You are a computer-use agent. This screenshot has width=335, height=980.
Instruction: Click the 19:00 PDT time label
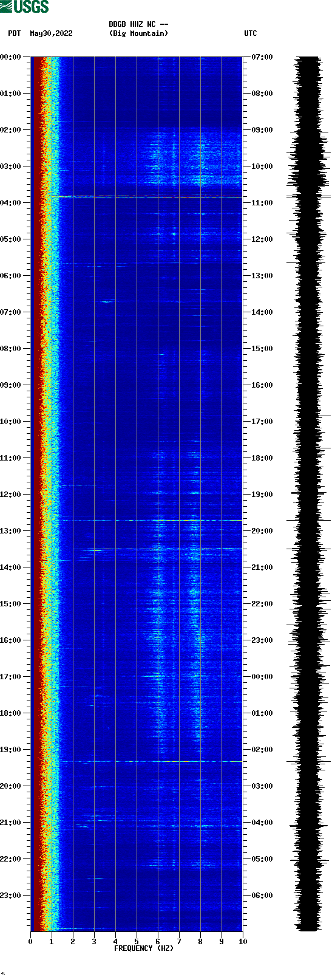click(11, 749)
